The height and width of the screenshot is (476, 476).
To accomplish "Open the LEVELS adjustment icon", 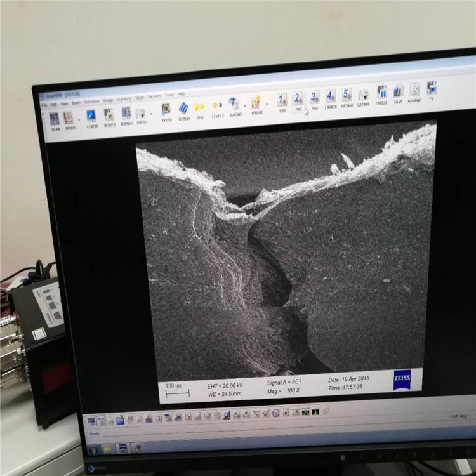I will (x=218, y=107).
